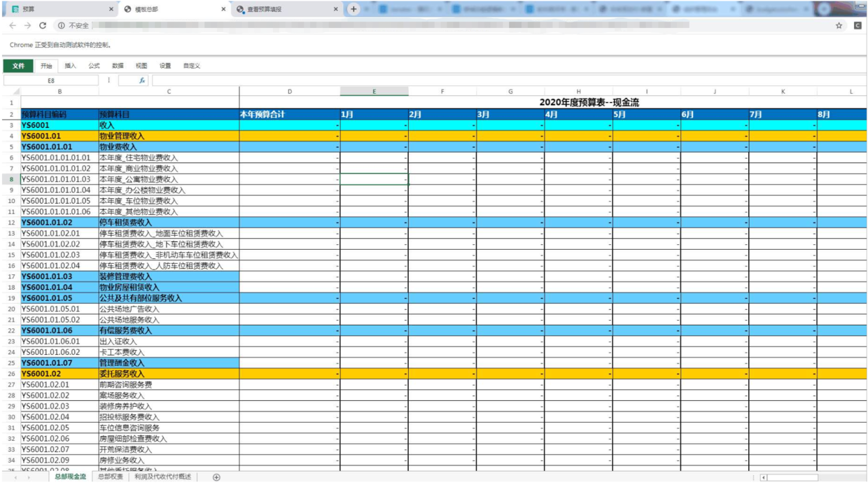Click the fx insert function icon
Viewport: 868px width, 492px height.
point(142,80)
